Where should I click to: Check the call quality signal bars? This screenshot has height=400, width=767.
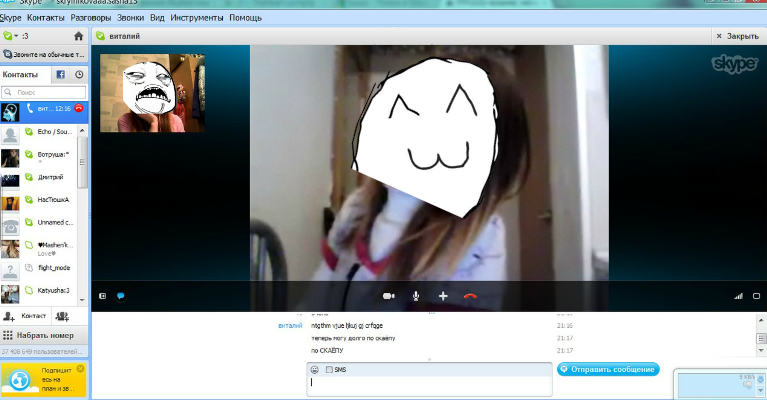pos(738,296)
